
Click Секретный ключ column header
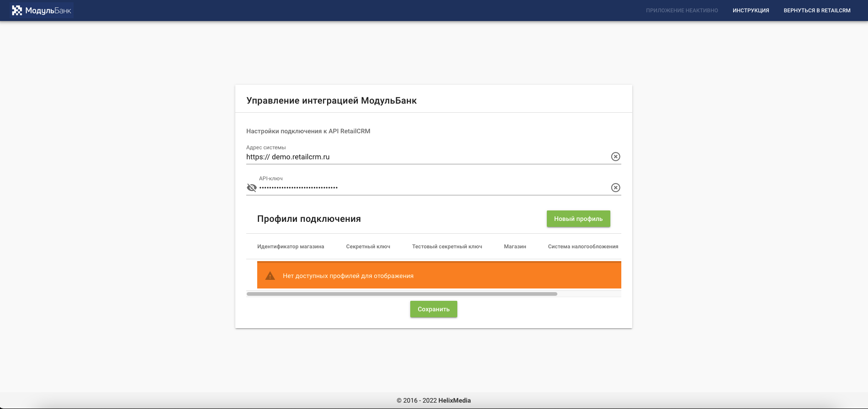pos(368,246)
